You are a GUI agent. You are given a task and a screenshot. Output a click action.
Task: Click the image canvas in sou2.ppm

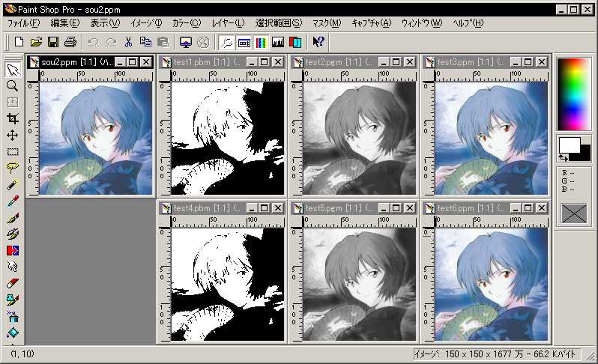[96, 139]
